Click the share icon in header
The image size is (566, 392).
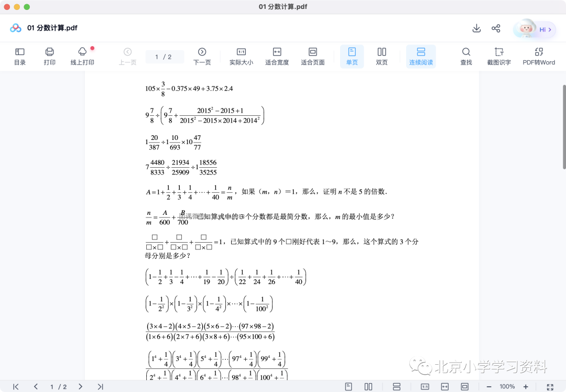[496, 28]
